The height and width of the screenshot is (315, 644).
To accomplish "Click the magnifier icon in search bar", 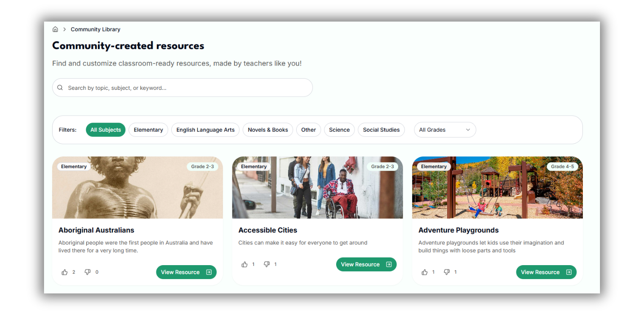I will tap(60, 88).
